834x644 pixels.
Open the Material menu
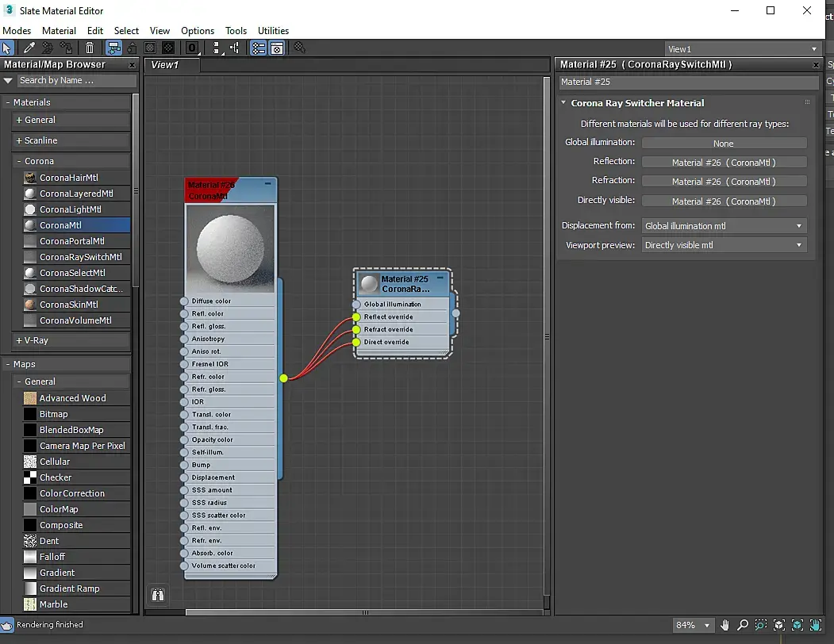59,30
